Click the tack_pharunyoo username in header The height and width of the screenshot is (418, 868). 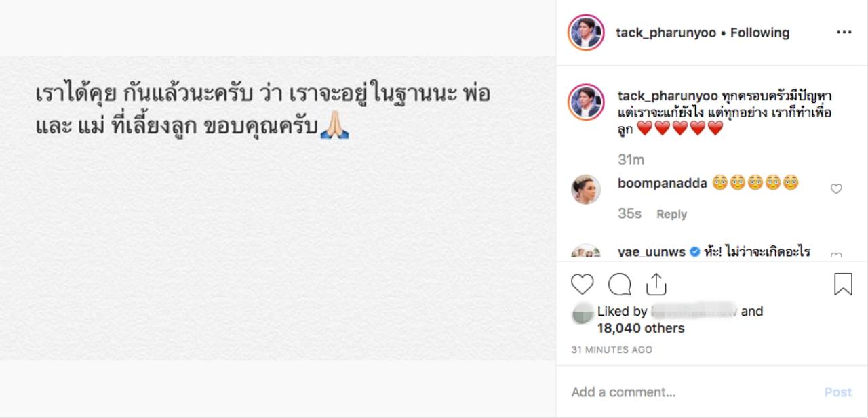point(665,33)
